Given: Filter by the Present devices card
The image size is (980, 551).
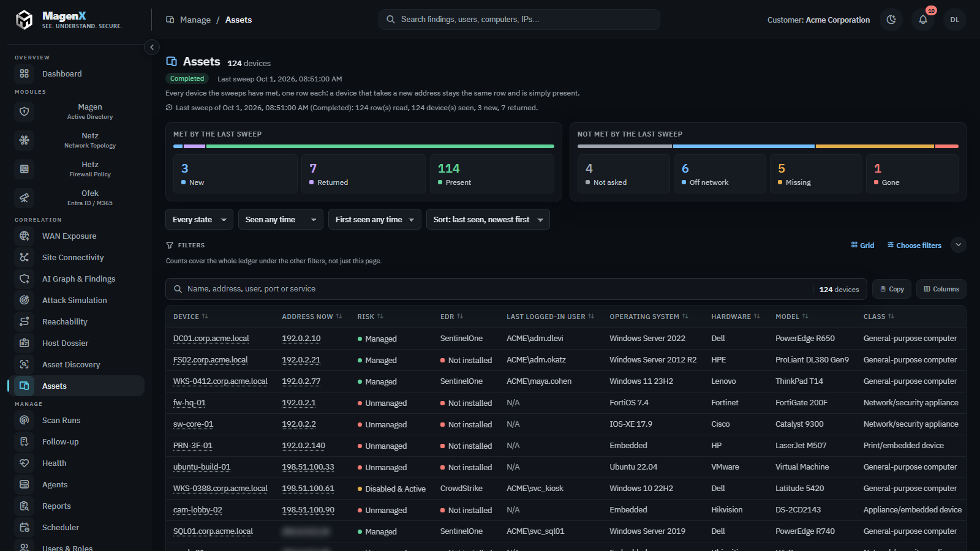Looking at the screenshot, I should [x=492, y=174].
